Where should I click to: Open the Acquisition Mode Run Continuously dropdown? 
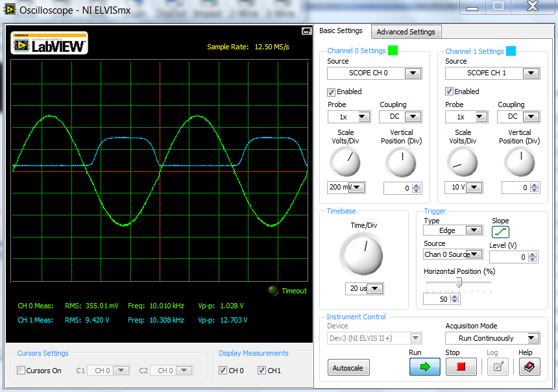point(492,338)
